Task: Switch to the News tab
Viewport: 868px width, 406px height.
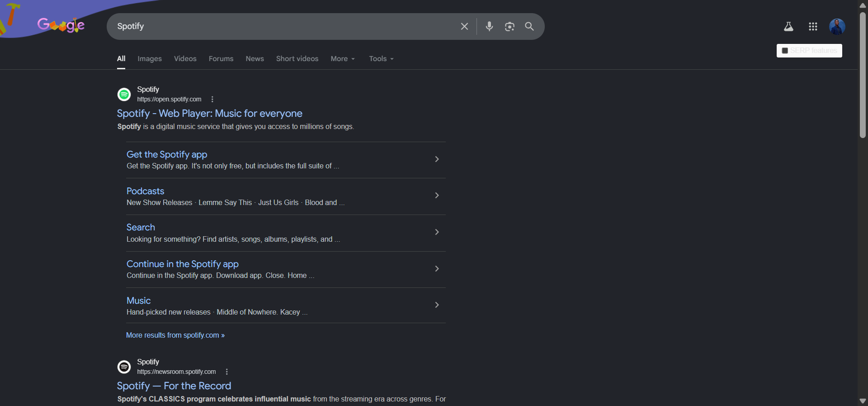Action: [x=255, y=59]
